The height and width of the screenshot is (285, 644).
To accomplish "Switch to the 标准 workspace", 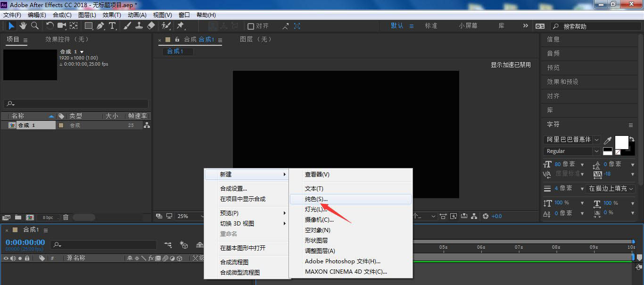I will point(431,26).
